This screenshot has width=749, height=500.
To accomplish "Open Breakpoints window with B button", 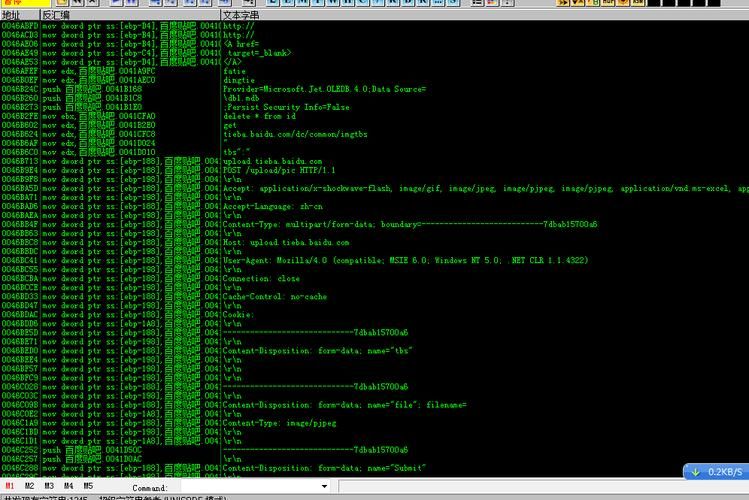I will (x=364, y=3).
